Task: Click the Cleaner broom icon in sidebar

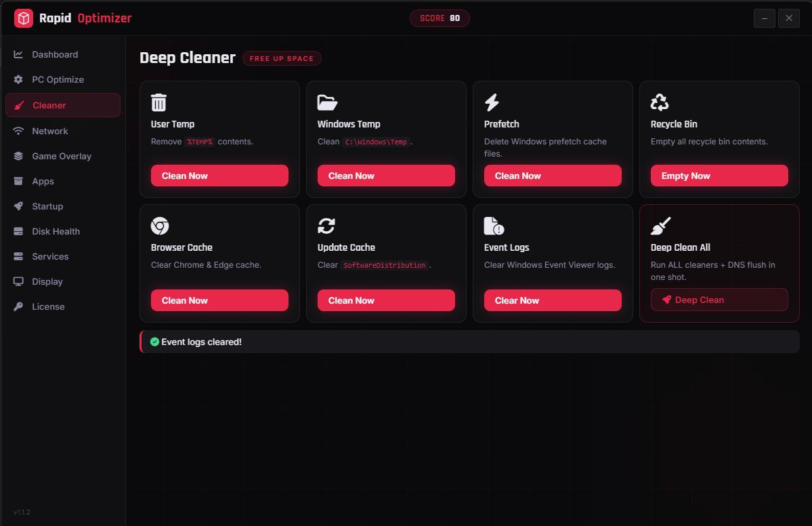Action: pyautogui.click(x=19, y=105)
